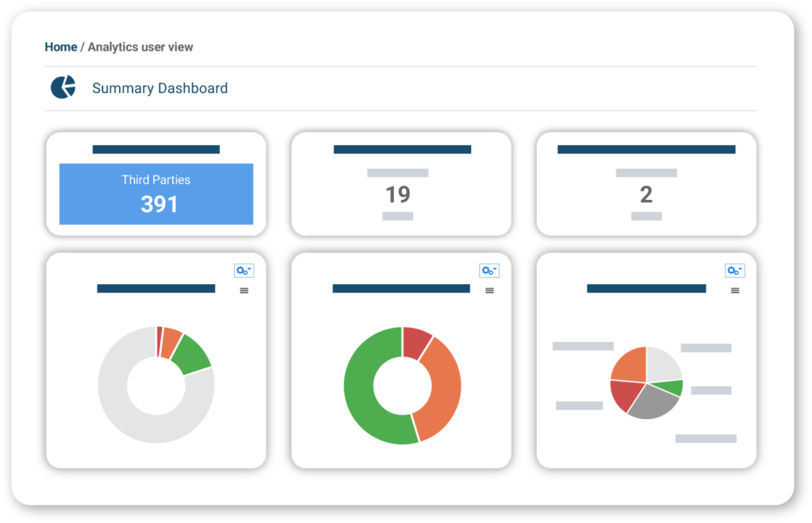Click the tile showing the number 2
Image resolution: width=812 pixels, height=523 pixels.
(646, 194)
